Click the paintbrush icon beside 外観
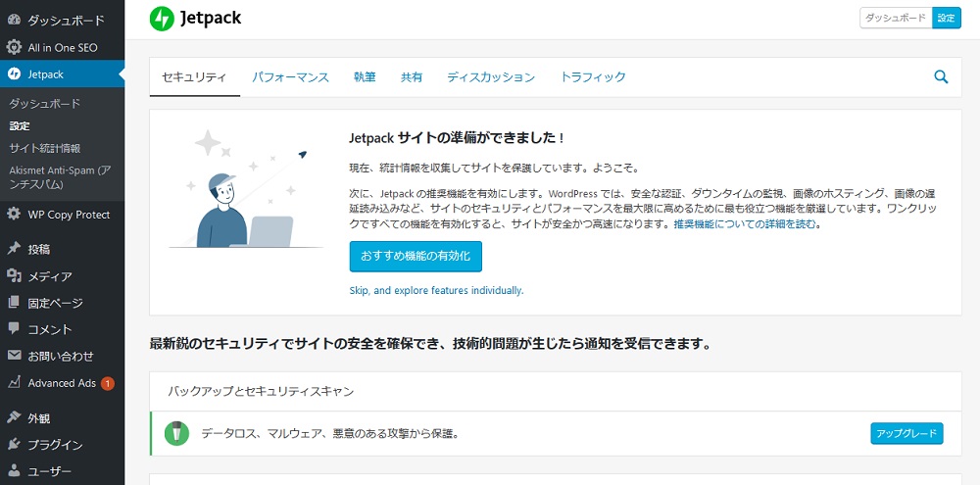This screenshot has height=485, width=980. click(14, 418)
